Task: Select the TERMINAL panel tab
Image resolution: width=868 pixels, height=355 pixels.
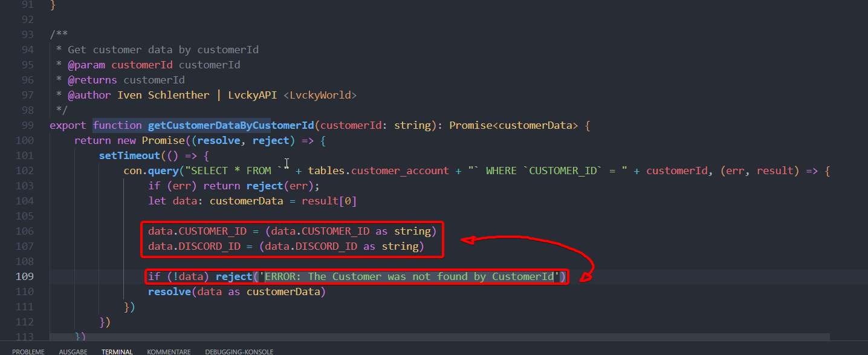Action: point(117,351)
